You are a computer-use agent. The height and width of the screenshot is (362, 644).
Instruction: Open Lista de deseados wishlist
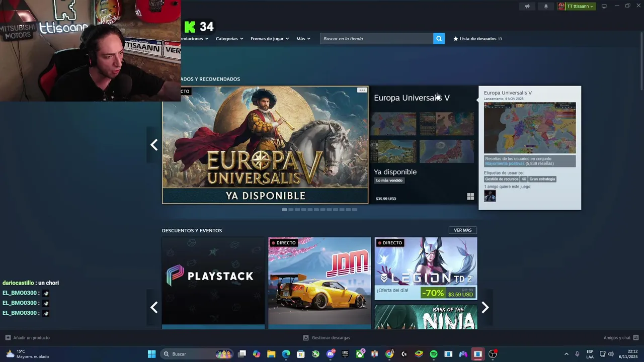click(x=477, y=39)
